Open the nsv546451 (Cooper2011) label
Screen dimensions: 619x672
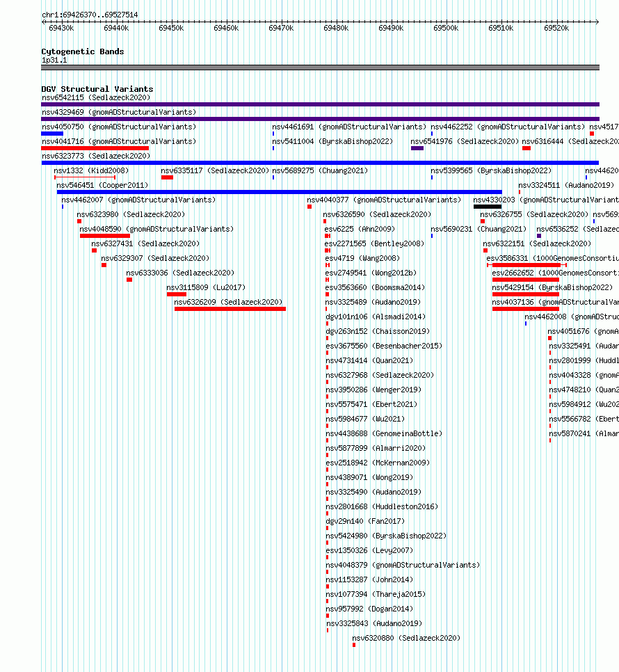pos(102,185)
